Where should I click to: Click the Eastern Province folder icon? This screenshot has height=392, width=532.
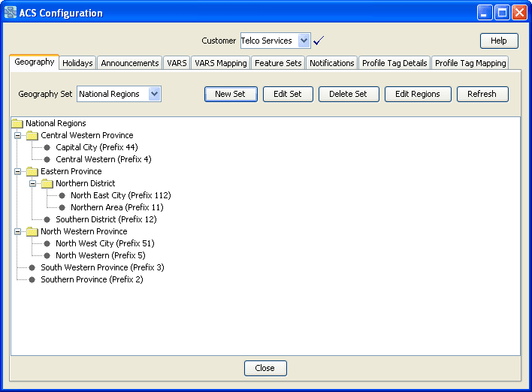[32, 171]
